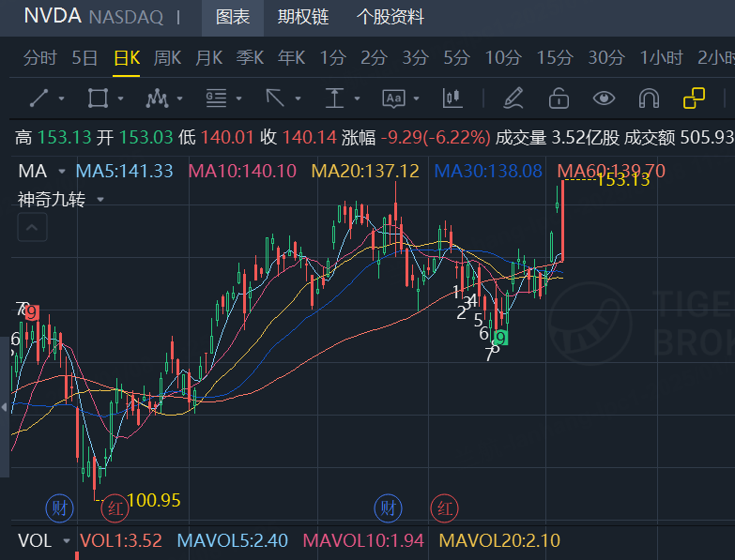Select the 30分 interval
This screenshot has width=735, height=560.
click(606, 58)
